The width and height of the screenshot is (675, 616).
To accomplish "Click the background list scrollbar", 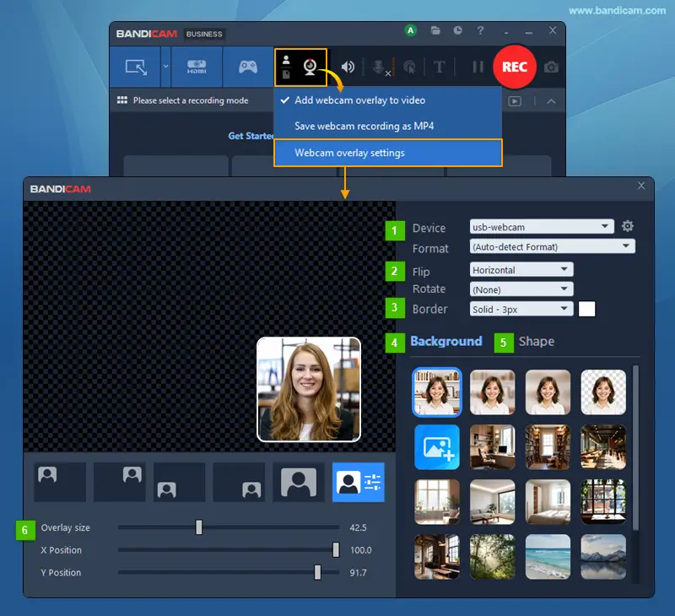I will point(636,448).
